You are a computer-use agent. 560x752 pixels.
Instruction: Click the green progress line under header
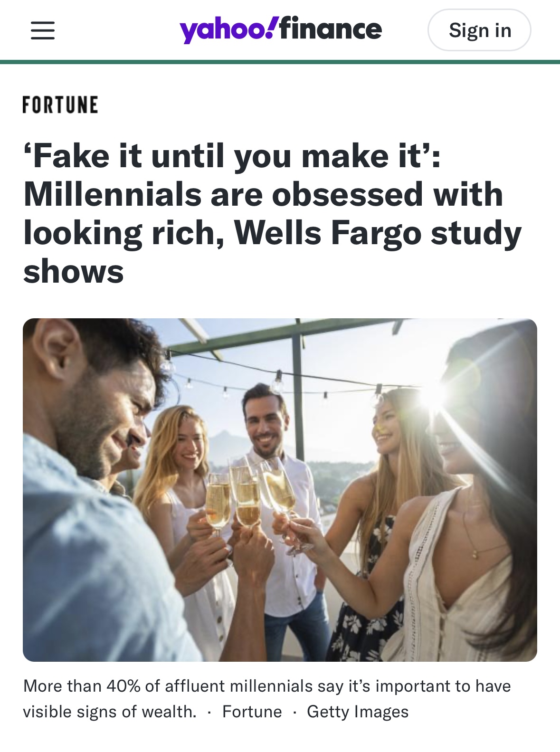280,62
